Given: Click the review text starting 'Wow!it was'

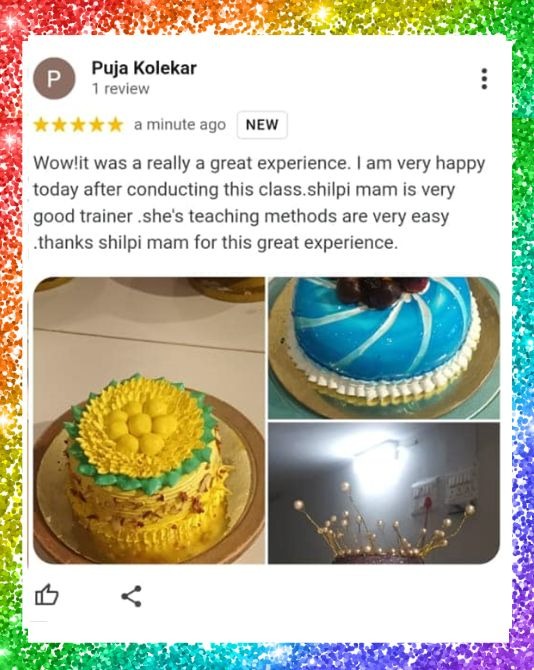Looking at the screenshot, I should click(259, 203).
